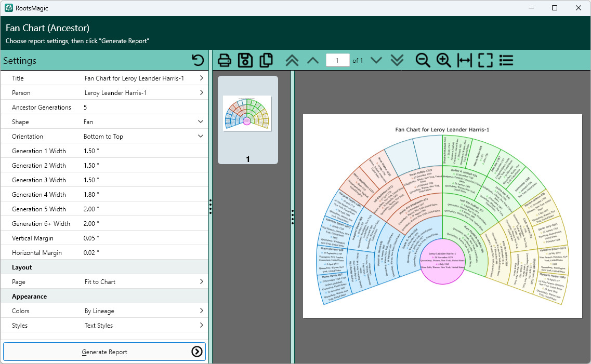
Task: Click 'Leroy Leander Harris-1' person value
Action: 116,92
